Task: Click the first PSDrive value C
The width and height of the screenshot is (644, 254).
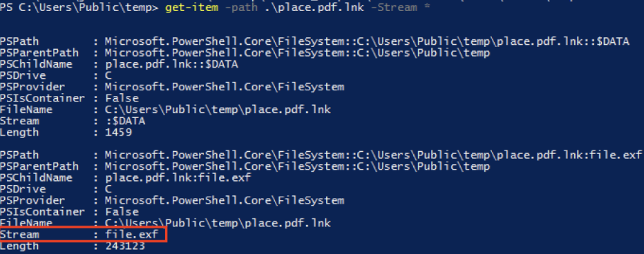Action: 108,76
